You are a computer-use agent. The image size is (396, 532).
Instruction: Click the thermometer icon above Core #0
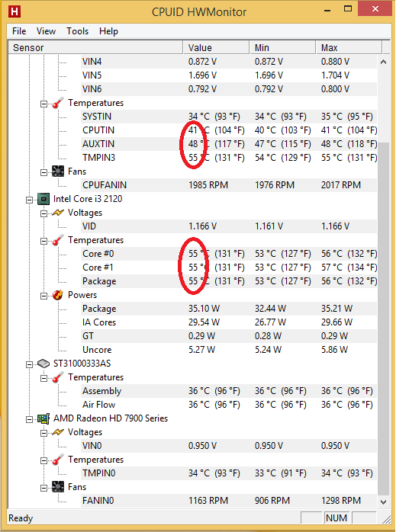click(58, 240)
